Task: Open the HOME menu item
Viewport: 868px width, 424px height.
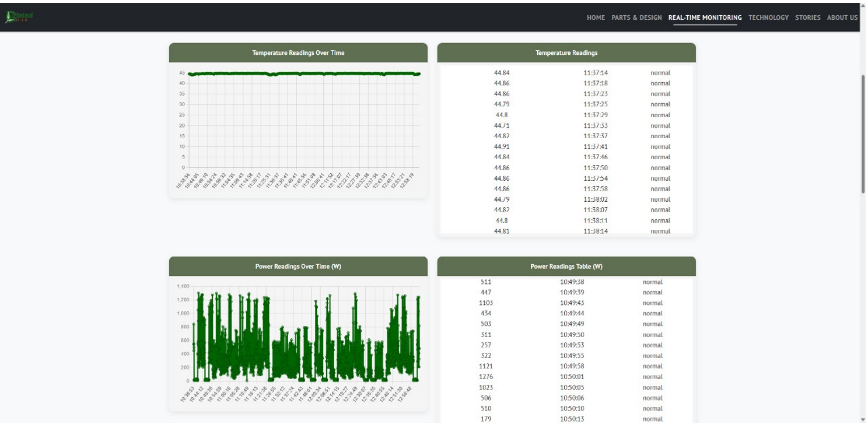Action: tap(596, 17)
